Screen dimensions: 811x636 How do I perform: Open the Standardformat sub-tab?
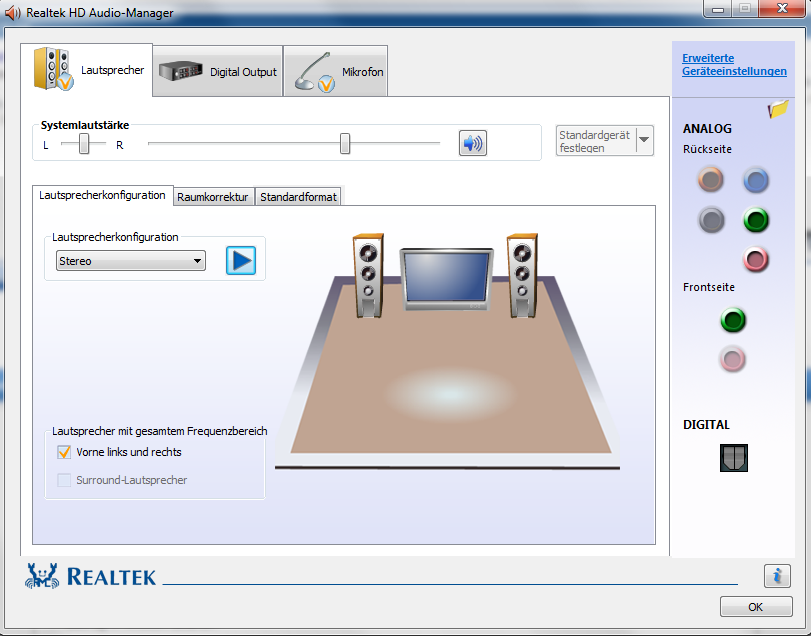tap(298, 197)
